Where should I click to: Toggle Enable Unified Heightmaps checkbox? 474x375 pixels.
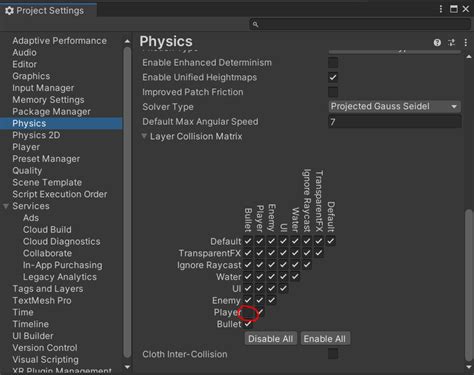tap(333, 77)
